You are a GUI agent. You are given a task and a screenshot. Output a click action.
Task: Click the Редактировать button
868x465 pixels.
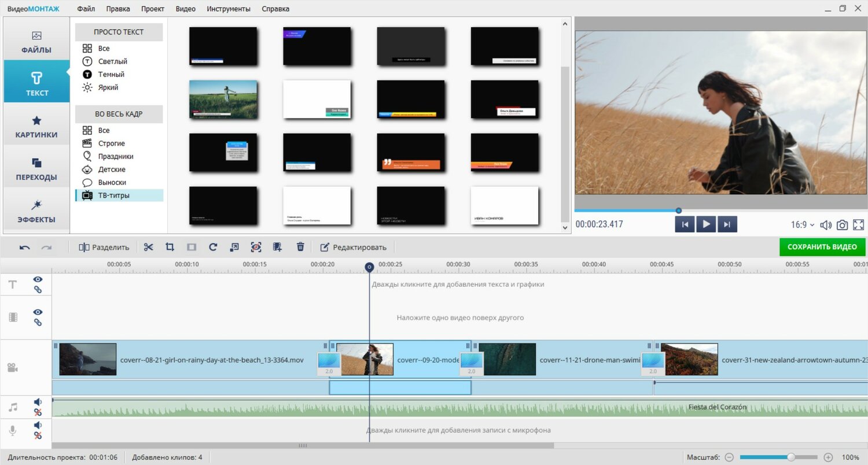(353, 247)
